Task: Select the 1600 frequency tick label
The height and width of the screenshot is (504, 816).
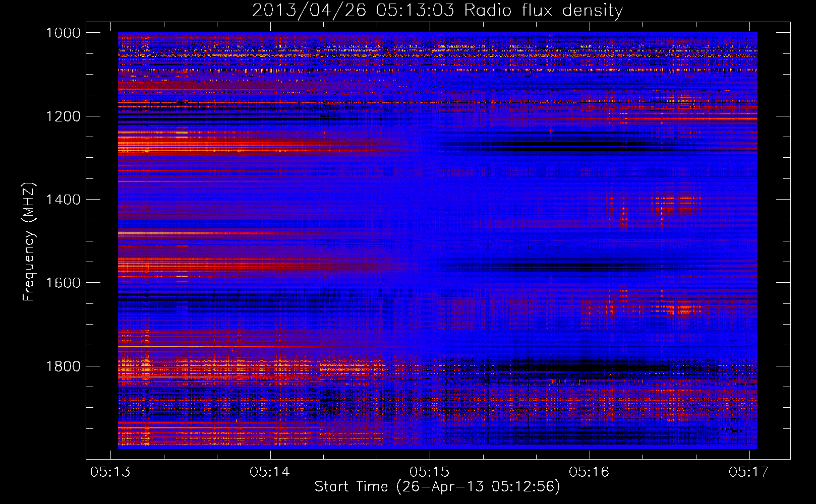Action: [x=63, y=283]
